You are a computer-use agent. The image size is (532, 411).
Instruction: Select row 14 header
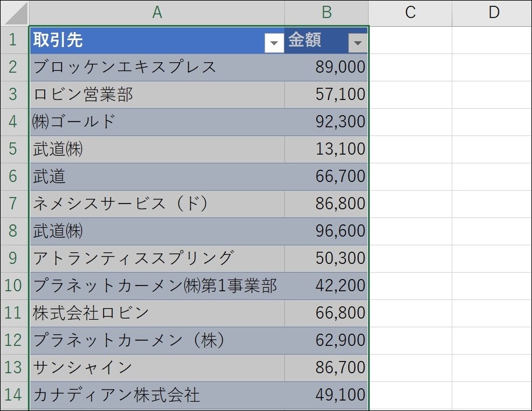[15, 395]
